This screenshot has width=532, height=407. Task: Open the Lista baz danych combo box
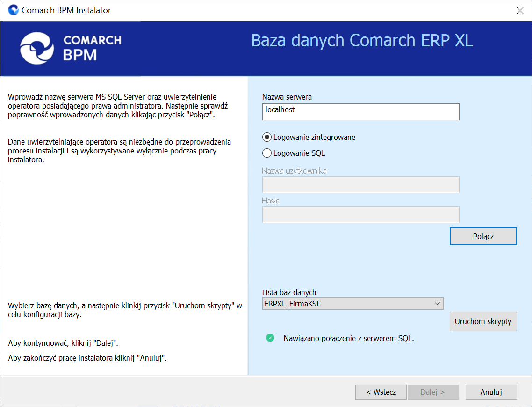[x=346, y=304]
